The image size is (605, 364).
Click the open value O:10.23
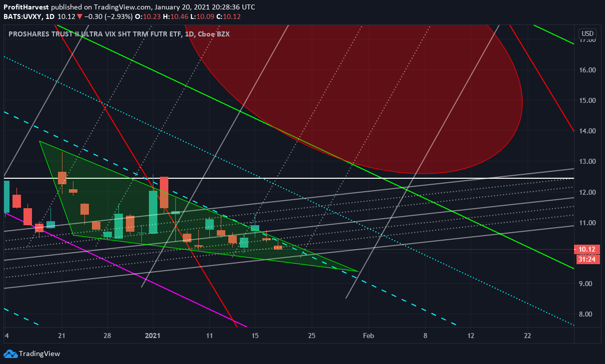[x=148, y=16]
